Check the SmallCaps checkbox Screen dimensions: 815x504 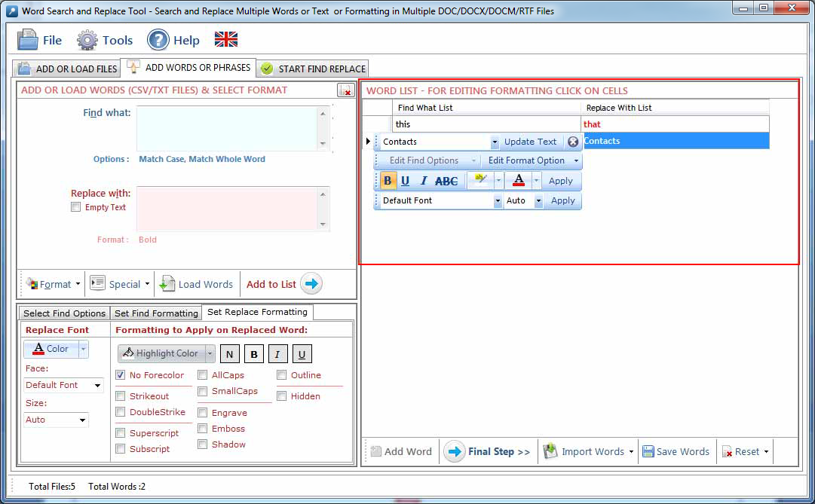tap(203, 391)
